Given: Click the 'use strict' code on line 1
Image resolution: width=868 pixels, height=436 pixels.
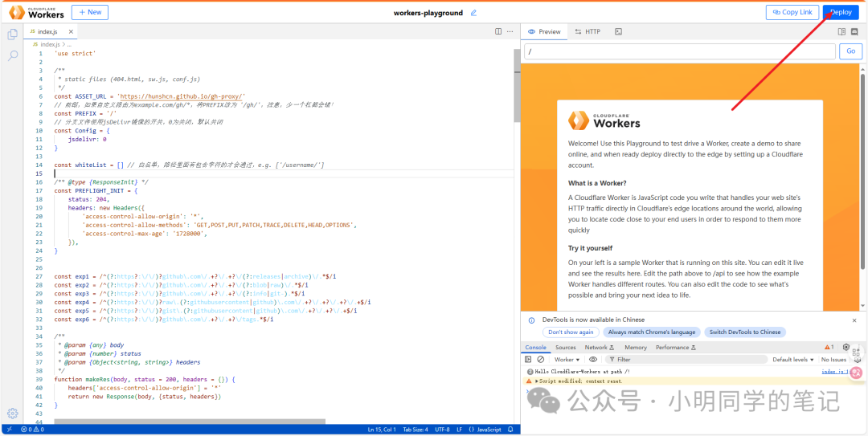Looking at the screenshot, I should click(x=76, y=54).
